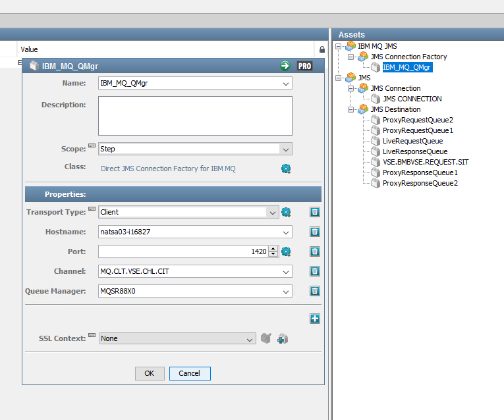Image resolution: width=504 pixels, height=420 pixels.
Task: Select ProxyResponseQueue2 in Assets tree
Action: tap(420, 184)
